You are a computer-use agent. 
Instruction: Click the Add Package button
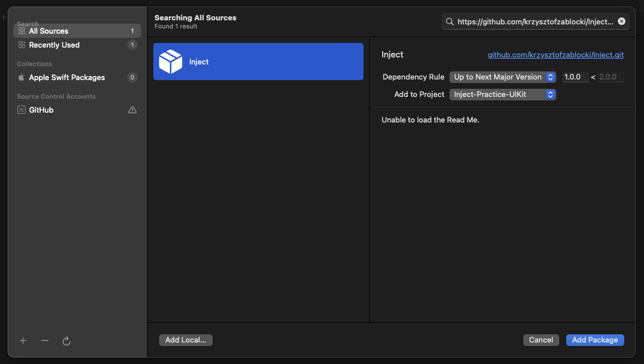point(595,340)
